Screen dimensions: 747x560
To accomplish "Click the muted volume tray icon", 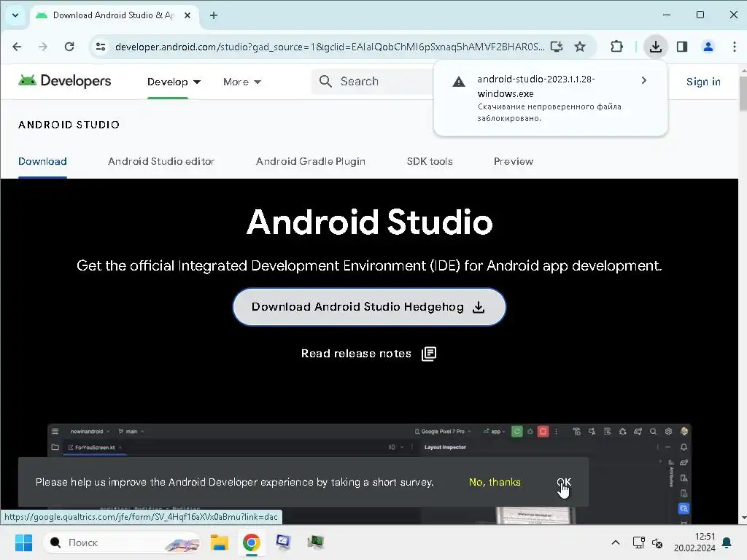I will tap(657, 542).
